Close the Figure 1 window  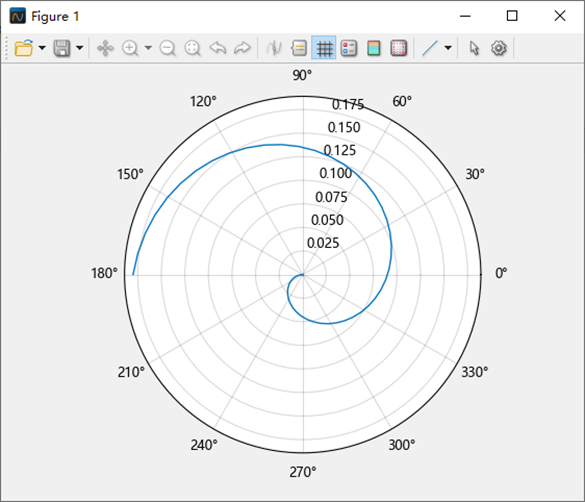tap(560, 16)
